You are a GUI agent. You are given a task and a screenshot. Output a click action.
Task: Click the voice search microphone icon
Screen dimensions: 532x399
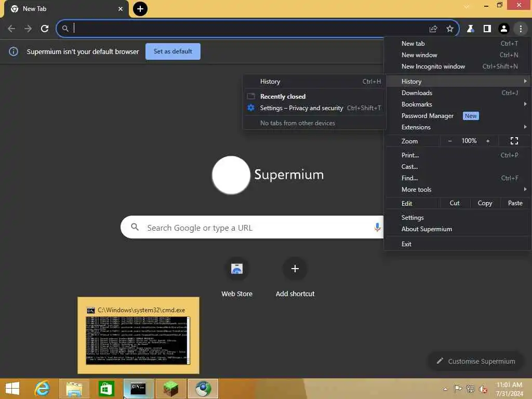click(377, 228)
